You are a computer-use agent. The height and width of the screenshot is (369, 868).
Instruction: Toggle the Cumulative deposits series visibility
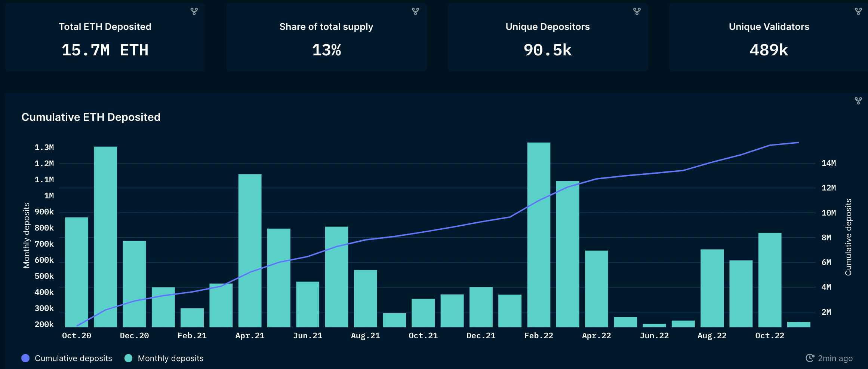pyautogui.click(x=73, y=358)
